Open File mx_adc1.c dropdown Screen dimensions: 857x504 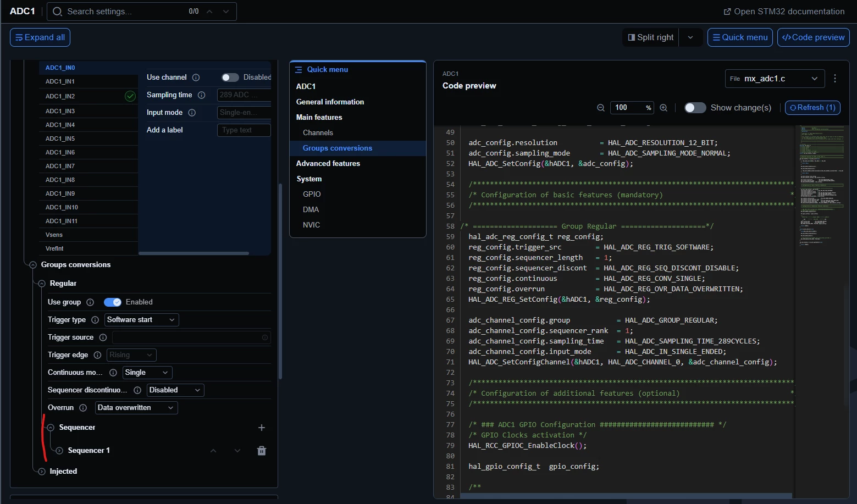pyautogui.click(x=775, y=79)
